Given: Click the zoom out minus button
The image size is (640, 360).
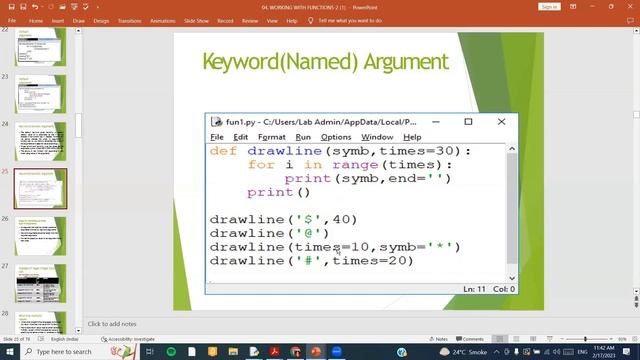Looking at the screenshot, I should [x=562, y=339].
